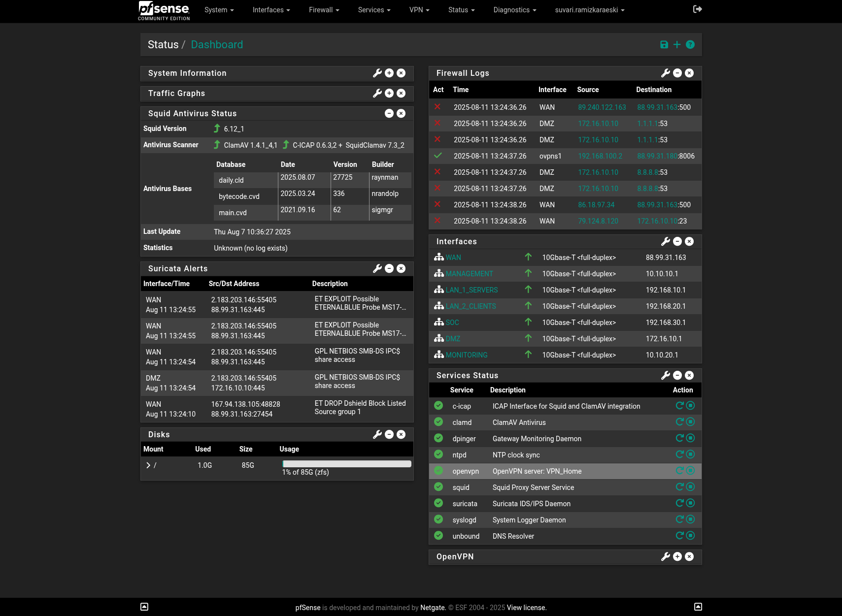Stop the squid service
This screenshot has height=616, width=842.
690,486
